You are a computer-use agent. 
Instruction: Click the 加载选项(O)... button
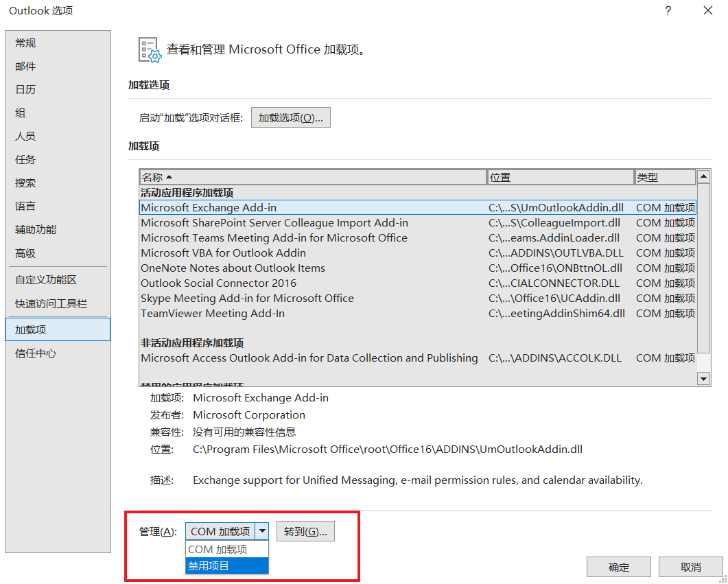(291, 117)
